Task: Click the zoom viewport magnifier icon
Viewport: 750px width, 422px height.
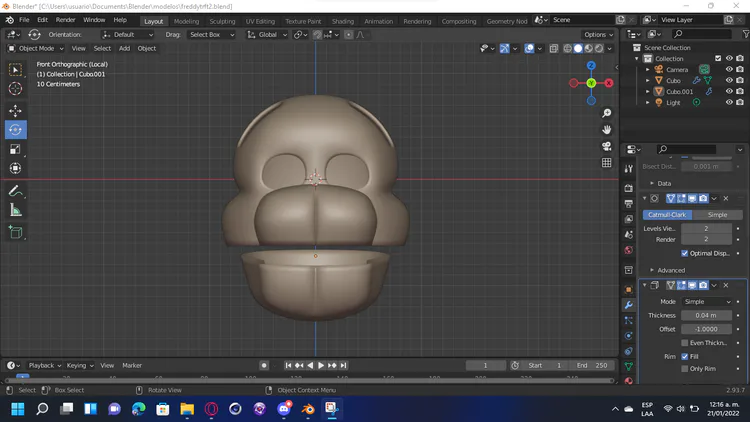Action: point(607,113)
